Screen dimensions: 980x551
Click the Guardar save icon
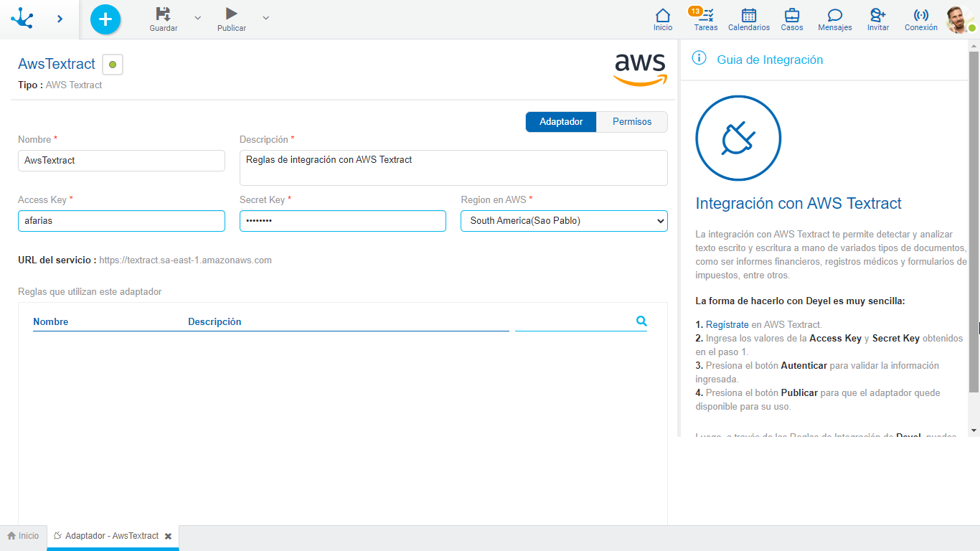pyautogui.click(x=163, y=14)
